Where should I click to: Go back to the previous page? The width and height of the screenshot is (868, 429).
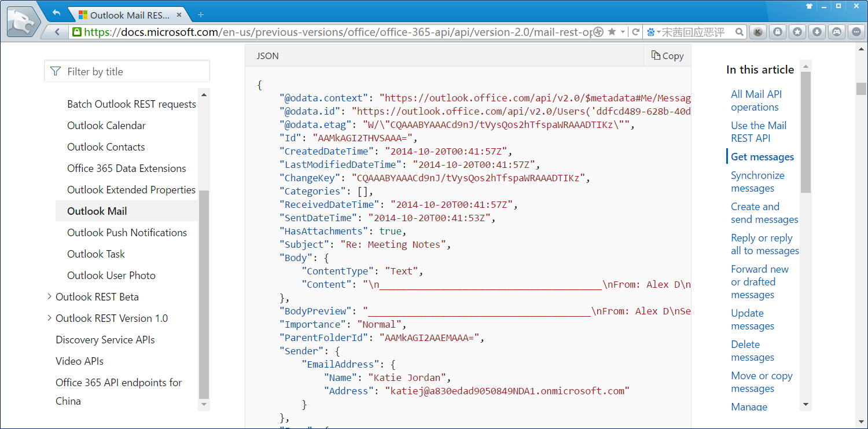click(x=57, y=32)
